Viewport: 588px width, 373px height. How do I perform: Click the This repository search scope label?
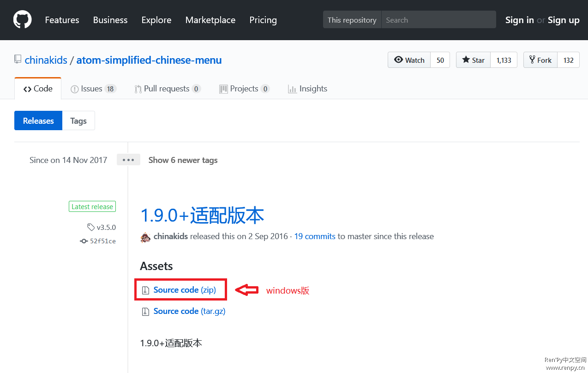[352, 20]
